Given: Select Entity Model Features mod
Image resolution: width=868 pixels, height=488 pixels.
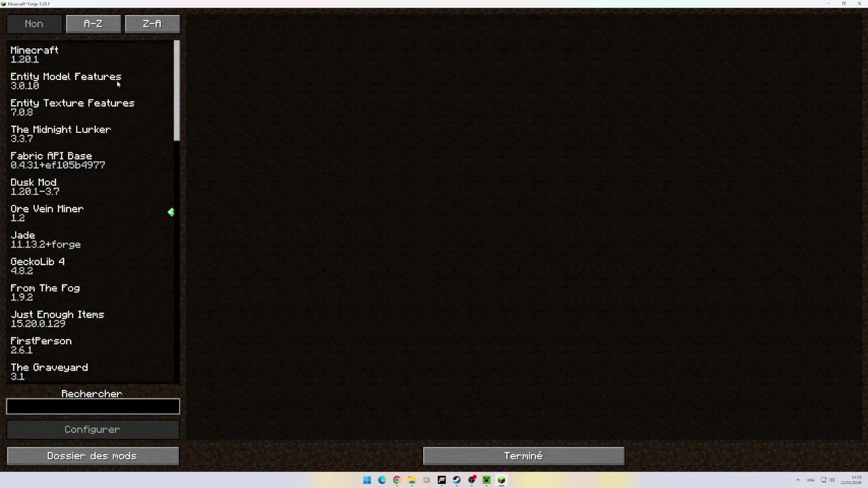Looking at the screenshot, I should point(90,81).
